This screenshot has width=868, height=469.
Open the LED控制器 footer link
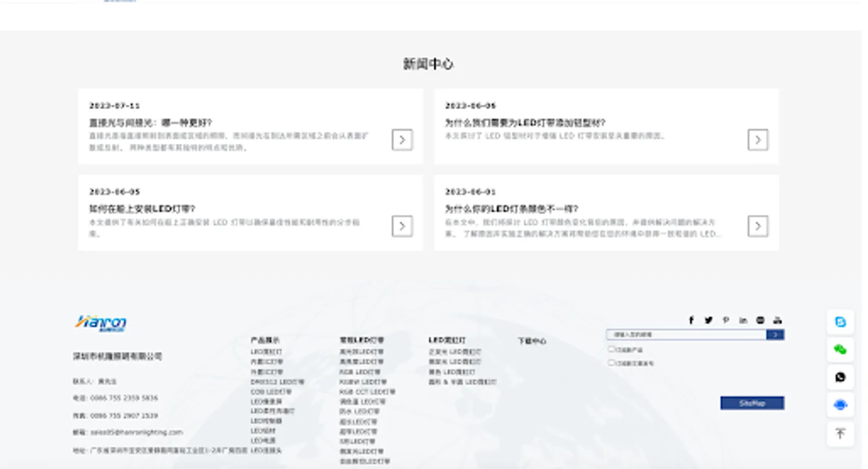(267, 421)
